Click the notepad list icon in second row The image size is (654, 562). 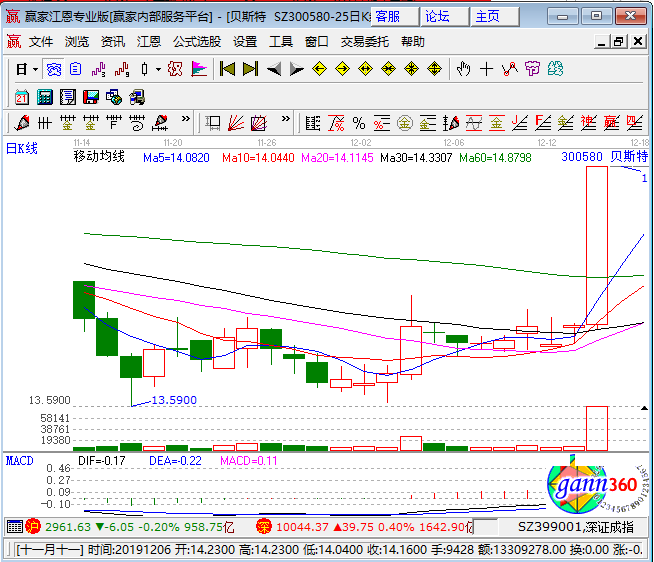click(68, 97)
